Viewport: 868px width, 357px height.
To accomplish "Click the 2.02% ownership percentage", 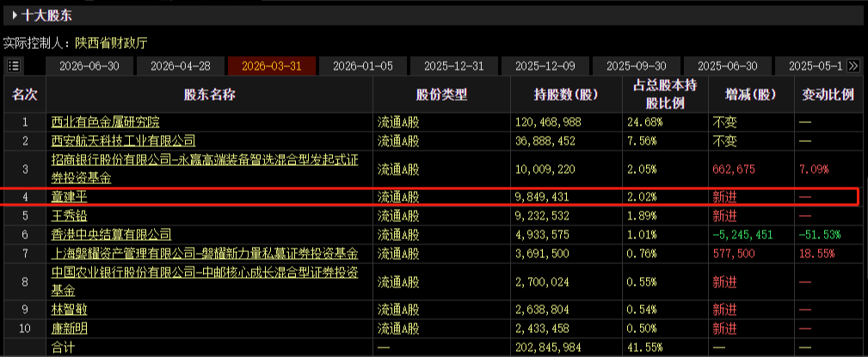I will point(641,196).
